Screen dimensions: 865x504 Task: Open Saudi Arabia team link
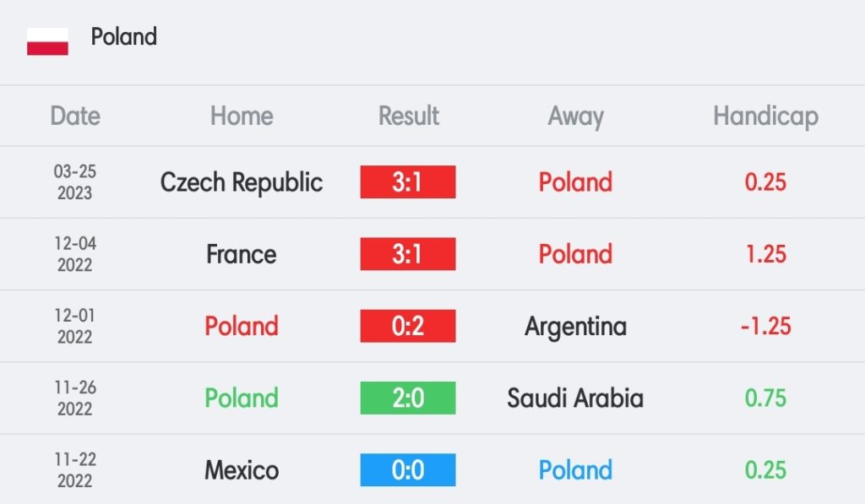575,398
